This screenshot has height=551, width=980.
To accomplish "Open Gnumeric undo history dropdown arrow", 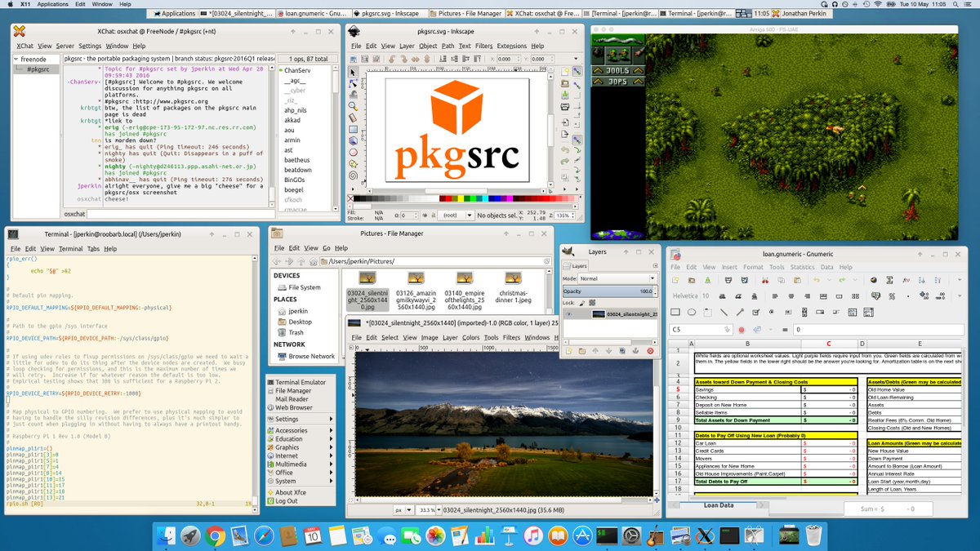I will [x=828, y=280].
